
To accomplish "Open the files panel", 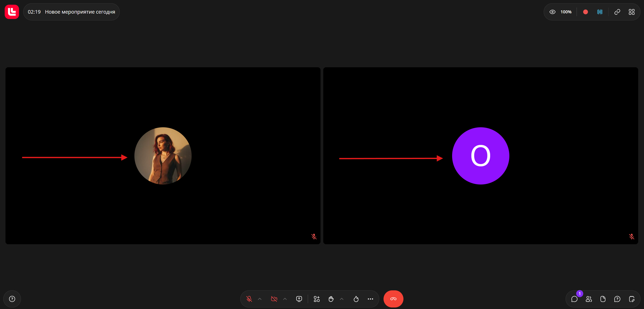I will point(603,299).
